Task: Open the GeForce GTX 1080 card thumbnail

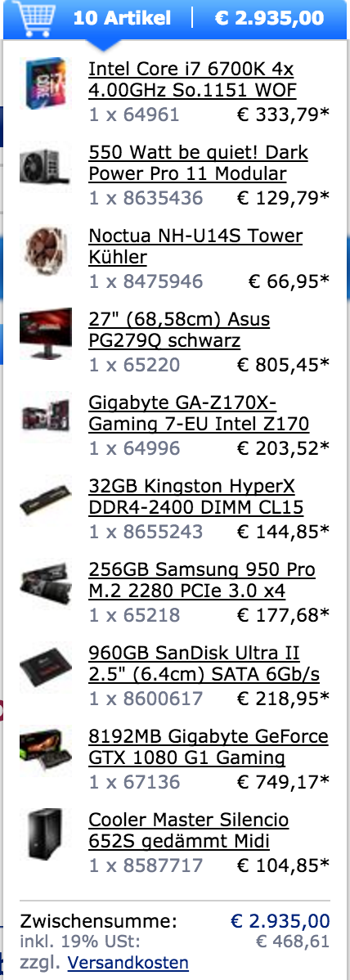Action: click(x=45, y=752)
